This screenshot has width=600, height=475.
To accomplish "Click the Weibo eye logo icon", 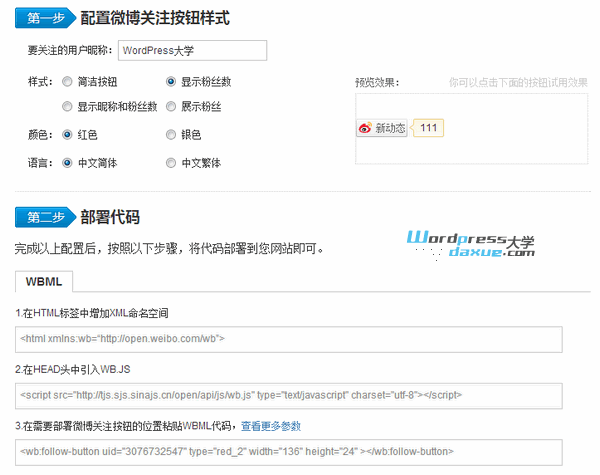I will point(365,128).
